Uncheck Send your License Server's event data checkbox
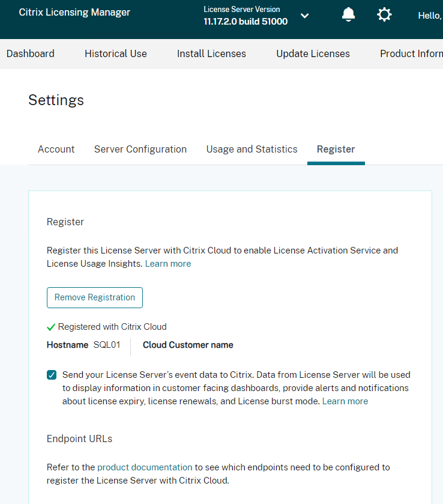Viewport: 443px width, 504px height. coord(52,375)
